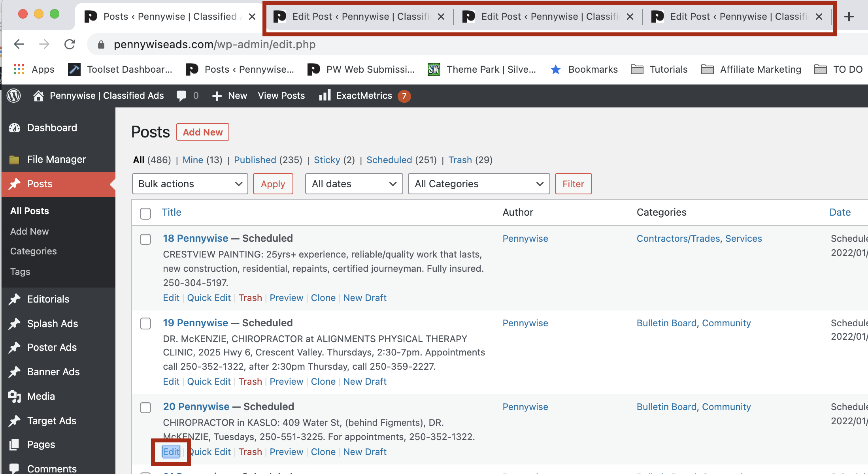The width and height of the screenshot is (868, 474).
Task: Switch to the third Edit Post tab
Action: [x=738, y=17]
